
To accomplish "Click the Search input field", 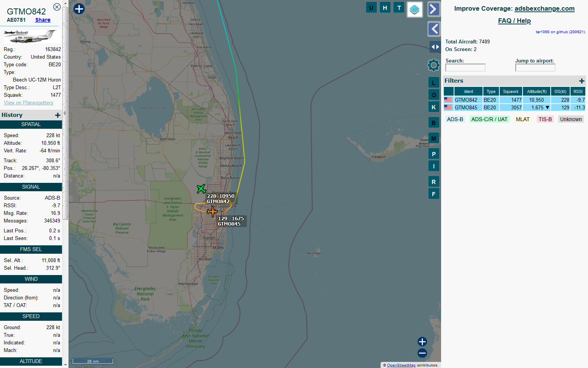I will point(465,67).
